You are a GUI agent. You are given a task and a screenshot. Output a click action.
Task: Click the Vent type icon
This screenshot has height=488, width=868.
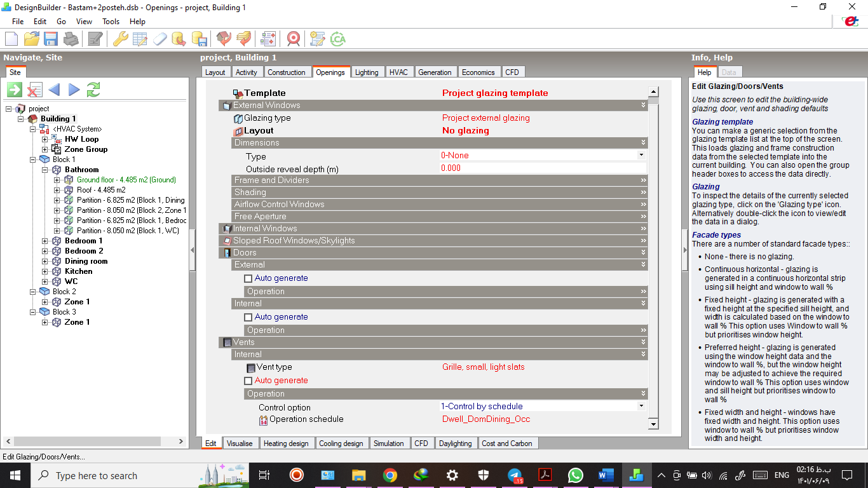pyautogui.click(x=251, y=367)
